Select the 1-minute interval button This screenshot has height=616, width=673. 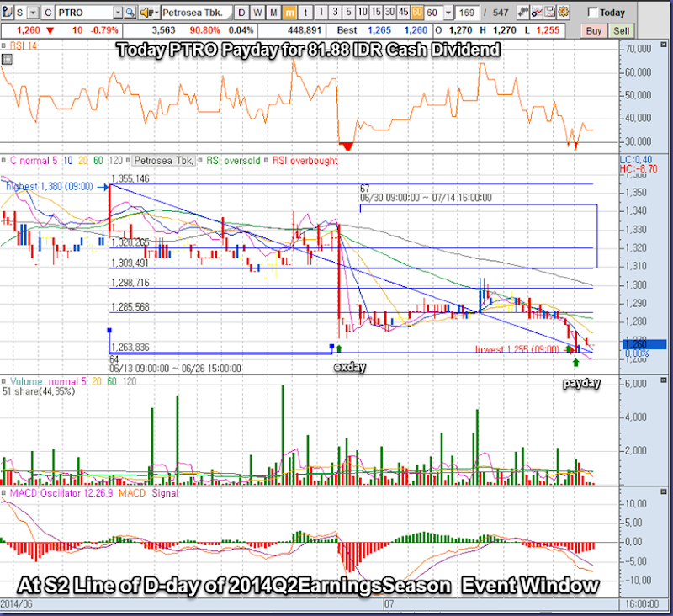[321, 12]
